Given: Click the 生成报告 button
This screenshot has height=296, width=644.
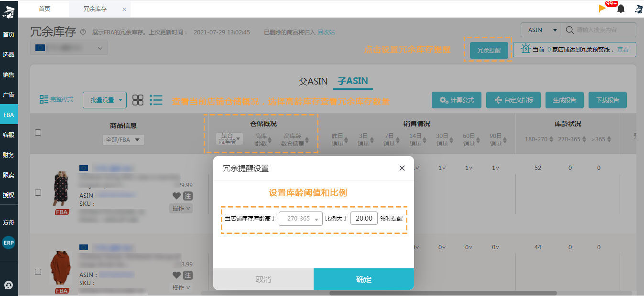Looking at the screenshot, I should pyautogui.click(x=565, y=100).
